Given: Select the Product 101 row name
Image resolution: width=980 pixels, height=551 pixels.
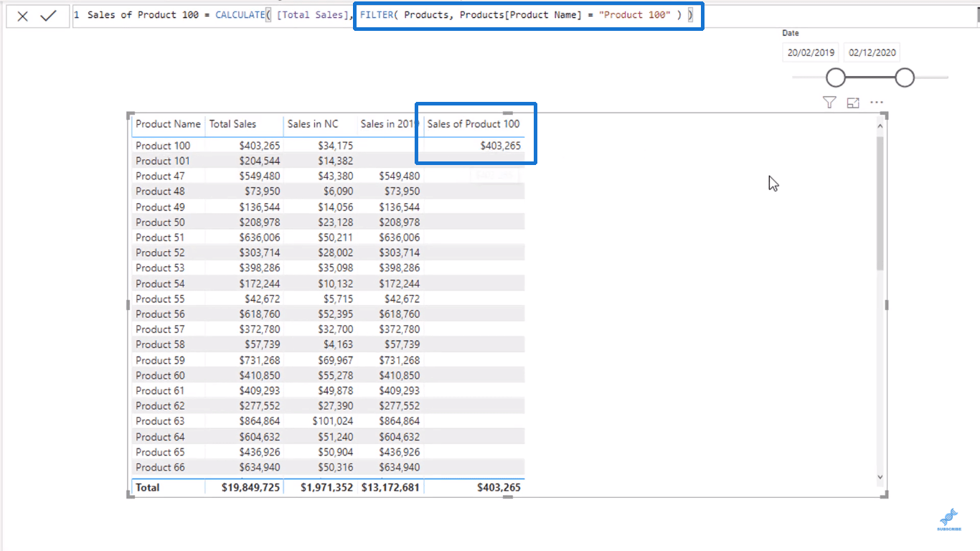Looking at the screenshot, I should (x=163, y=161).
